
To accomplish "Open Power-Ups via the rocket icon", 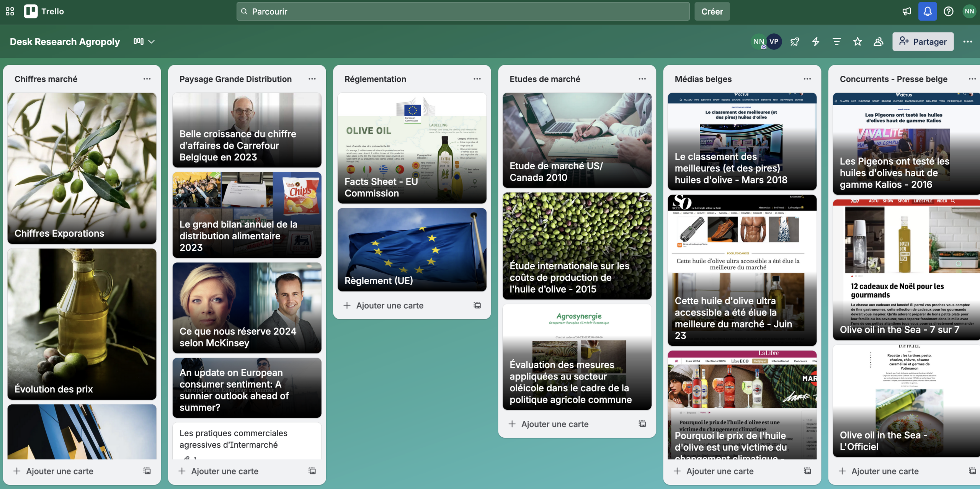I will [x=794, y=41].
